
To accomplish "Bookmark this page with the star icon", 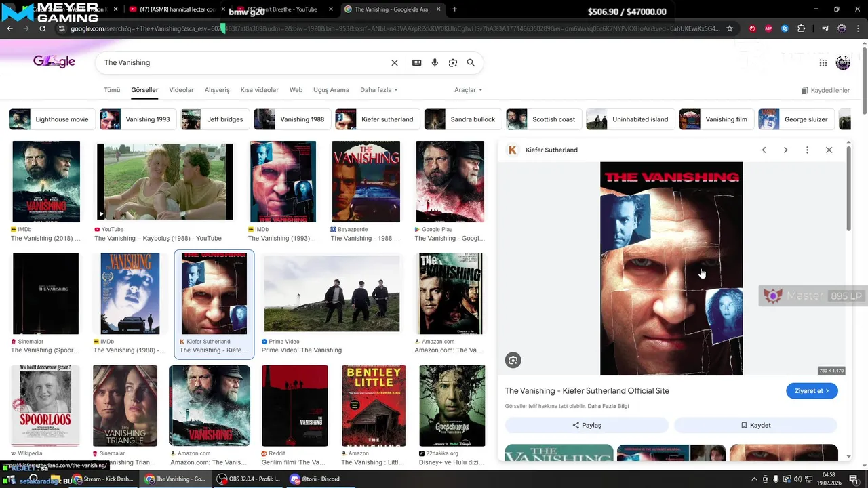I will point(730,28).
